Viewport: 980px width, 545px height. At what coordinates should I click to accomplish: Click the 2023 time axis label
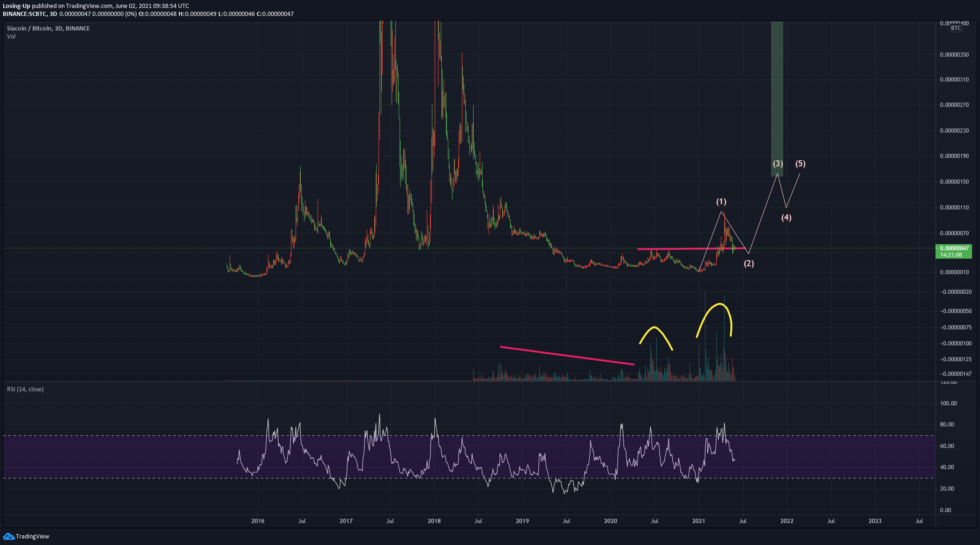coord(875,521)
